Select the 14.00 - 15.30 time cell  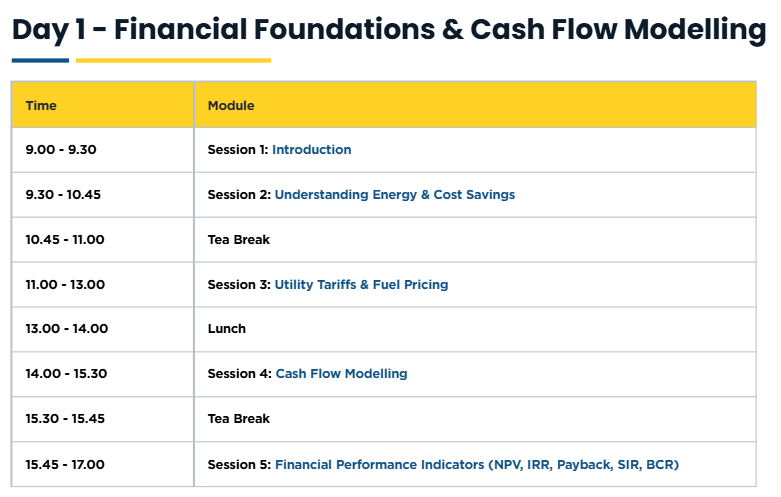click(x=65, y=374)
